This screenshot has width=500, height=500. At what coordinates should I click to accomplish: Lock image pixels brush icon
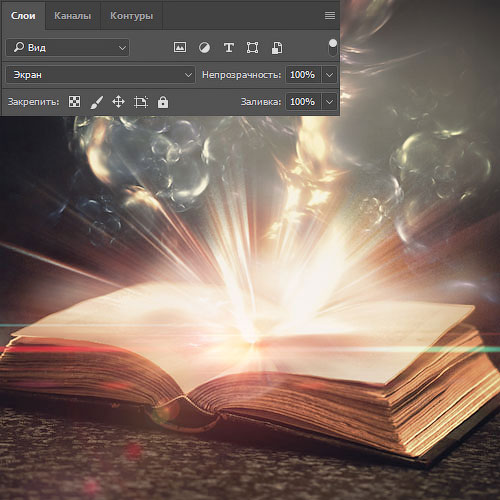[x=97, y=102]
